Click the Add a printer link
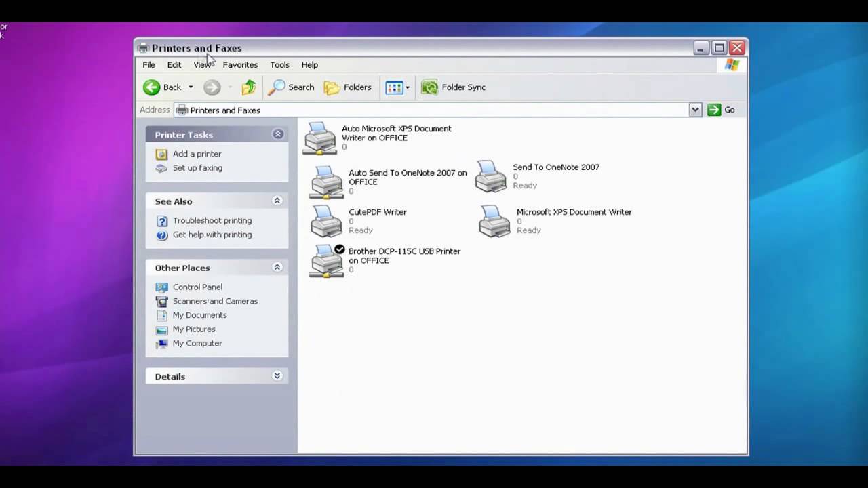Viewport: 868px width, 488px height. pos(197,154)
